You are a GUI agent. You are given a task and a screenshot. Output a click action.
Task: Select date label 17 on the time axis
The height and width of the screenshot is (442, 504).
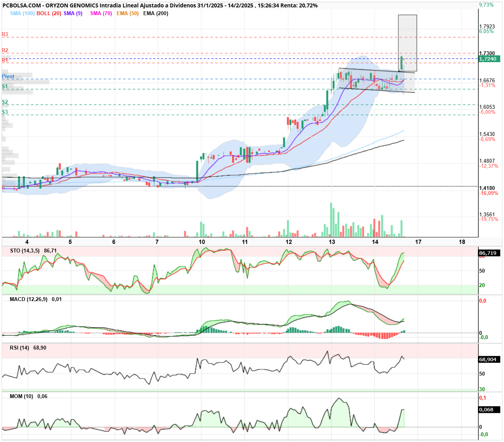tap(418, 242)
